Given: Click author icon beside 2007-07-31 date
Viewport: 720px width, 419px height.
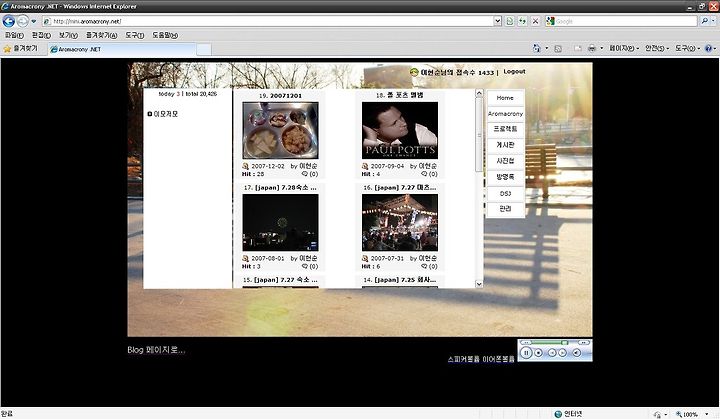Looking at the screenshot, I should [x=365, y=258].
